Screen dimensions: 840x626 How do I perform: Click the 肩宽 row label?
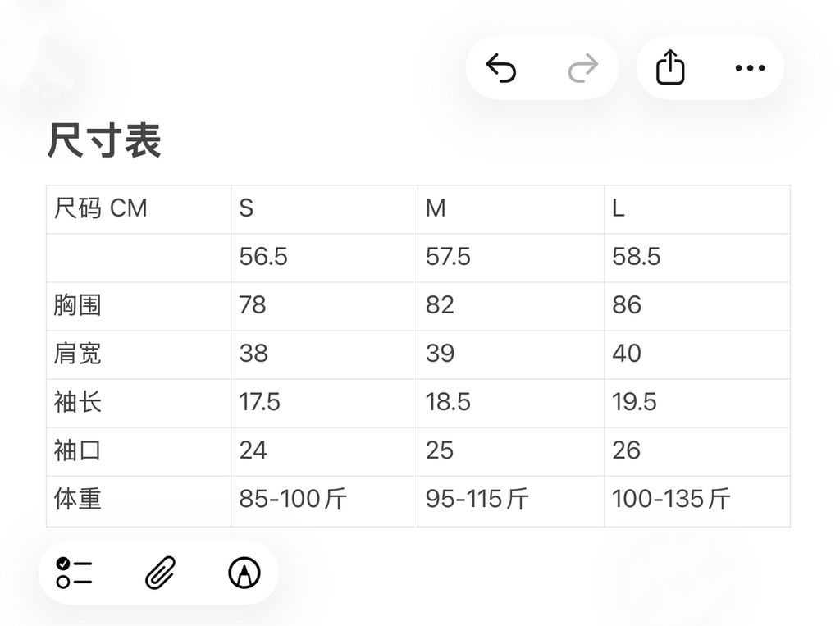tap(79, 354)
